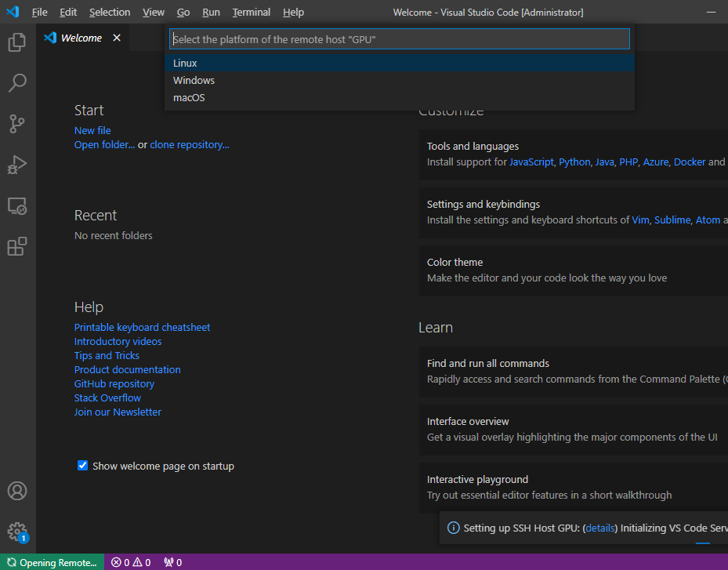Open the Interactive playground card
Viewport: 728px width, 570px height.
[574, 488]
